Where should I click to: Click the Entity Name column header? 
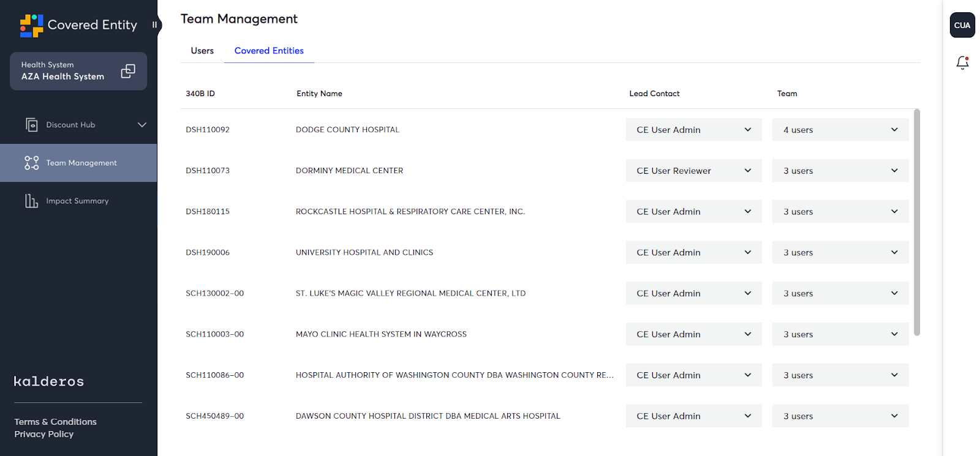tap(319, 94)
